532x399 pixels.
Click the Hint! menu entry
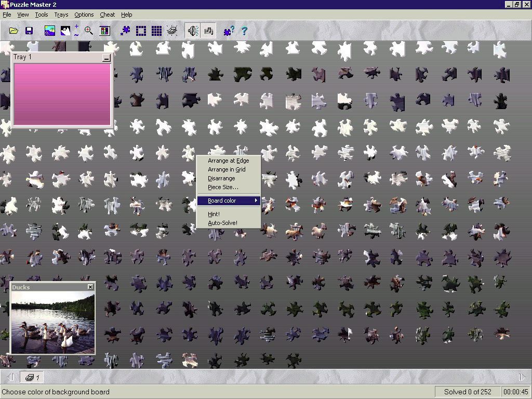pyautogui.click(x=214, y=214)
